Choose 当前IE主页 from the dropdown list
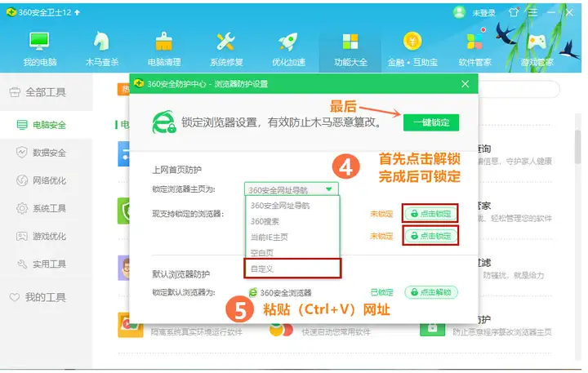This screenshot has width=588, height=373. click(292, 237)
